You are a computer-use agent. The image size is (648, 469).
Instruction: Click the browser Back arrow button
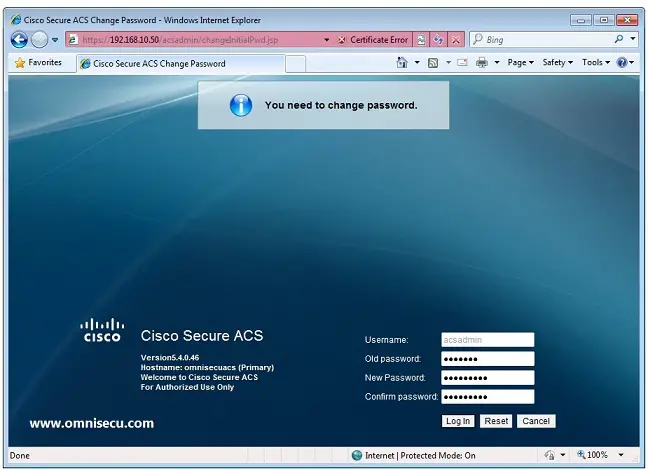[19, 40]
